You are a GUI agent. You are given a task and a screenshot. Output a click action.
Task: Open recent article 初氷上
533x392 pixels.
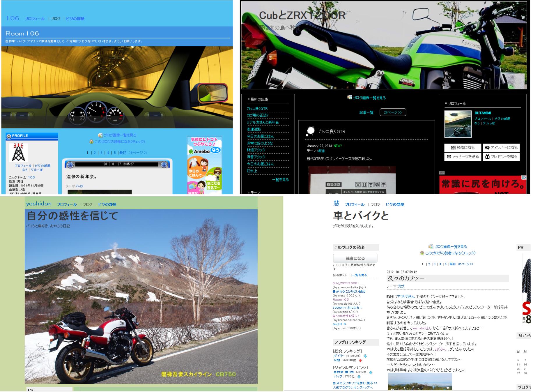click(x=252, y=171)
